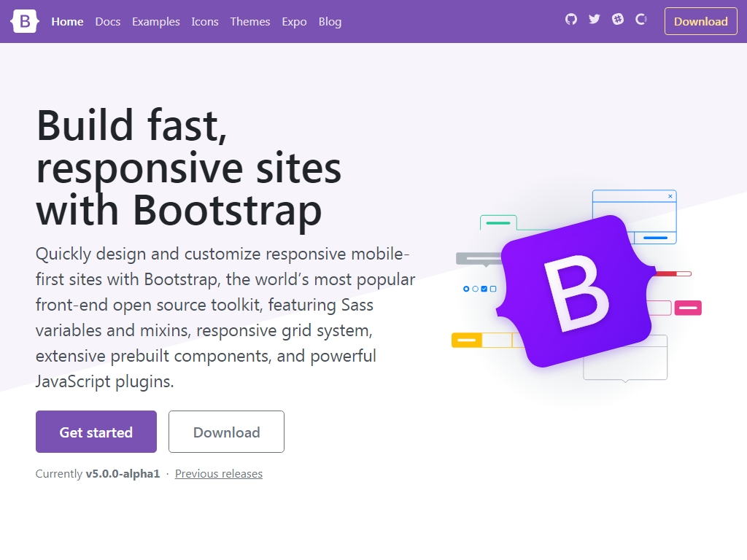Image resolution: width=747 pixels, height=560 pixels.
Task: Click the large Bootstrap B illustration
Action: [x=576, y=292]
